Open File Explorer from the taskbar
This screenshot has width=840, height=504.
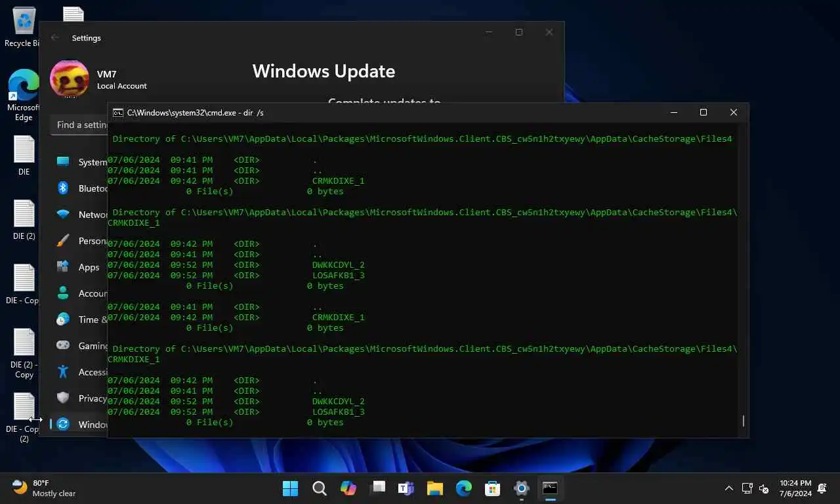[435, 488]
